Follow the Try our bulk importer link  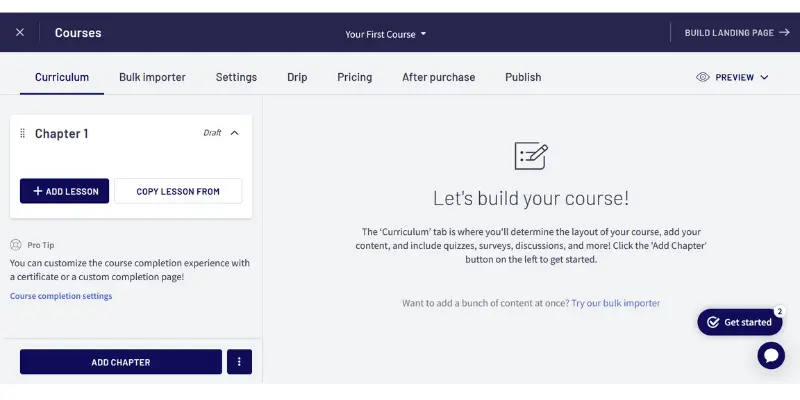[616, 303]
